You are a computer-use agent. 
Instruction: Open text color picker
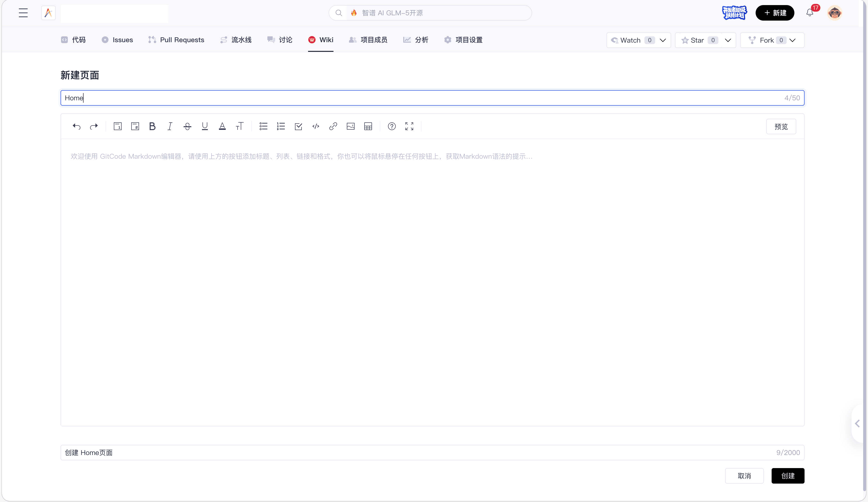pos(222,126)
